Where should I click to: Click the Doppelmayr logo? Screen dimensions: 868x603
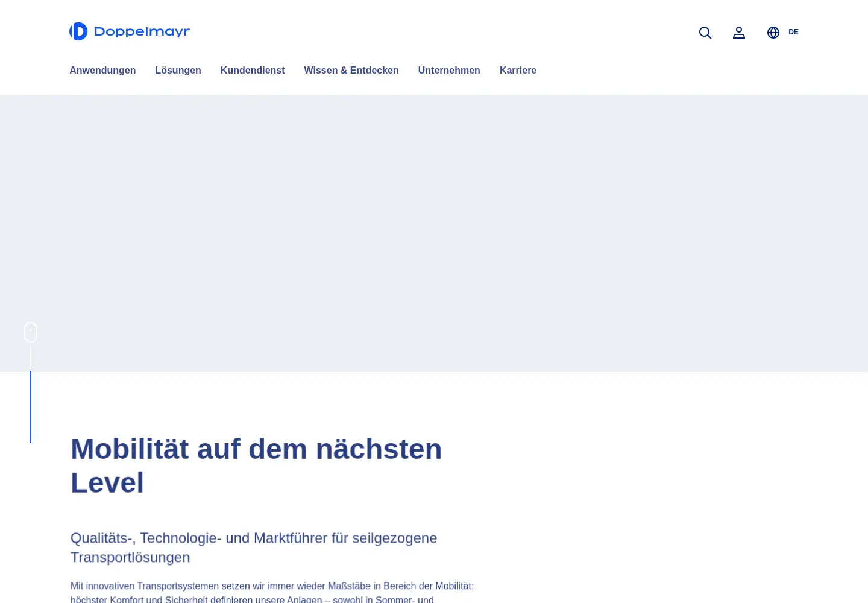[130, 31]
